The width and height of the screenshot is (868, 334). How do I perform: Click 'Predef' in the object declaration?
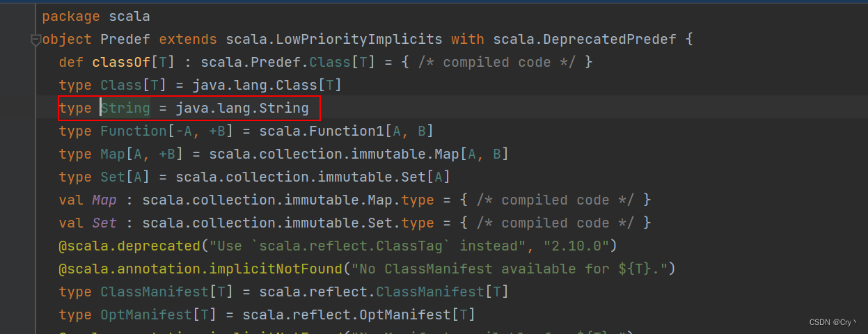125,39
